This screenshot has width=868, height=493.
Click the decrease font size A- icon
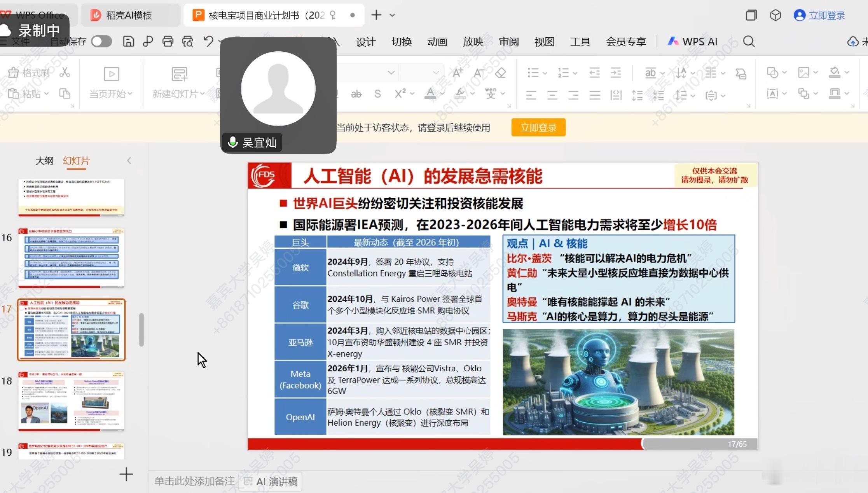point(479,72)
